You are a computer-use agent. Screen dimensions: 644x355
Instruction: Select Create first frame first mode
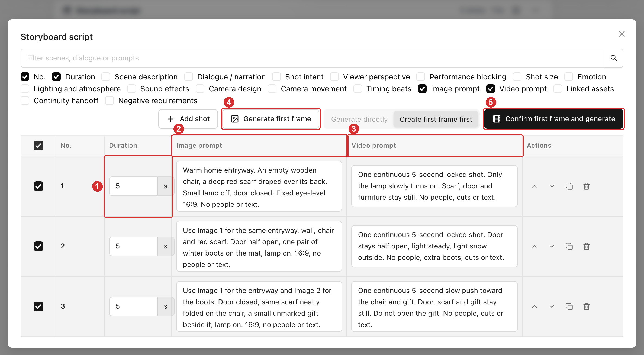pyautogui.click(x=436, y=119)
